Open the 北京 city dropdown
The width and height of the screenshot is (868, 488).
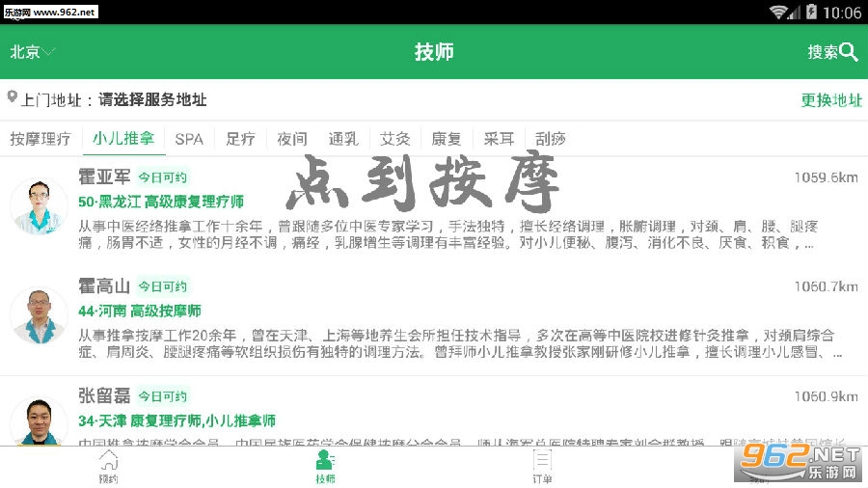click(32, 52)
